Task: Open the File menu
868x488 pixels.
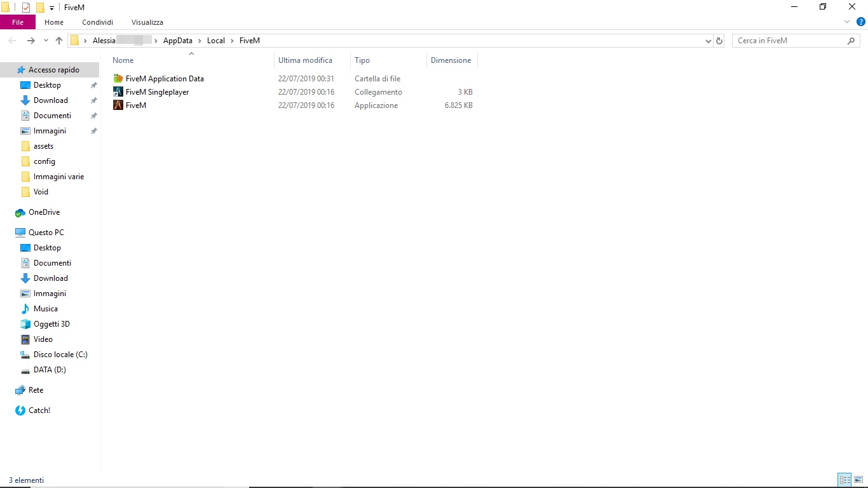Action: pyautogui.click(x=18, y=22)
